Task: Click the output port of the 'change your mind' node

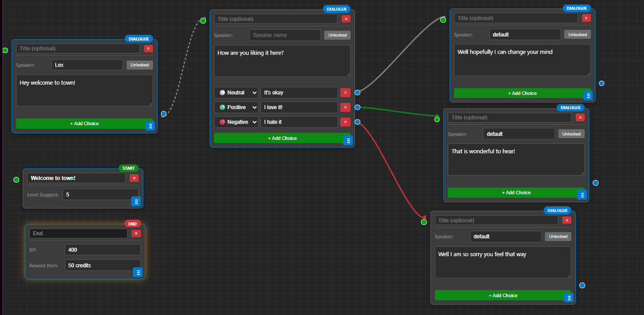Action: pyautogui.click(x=602, y=83)
